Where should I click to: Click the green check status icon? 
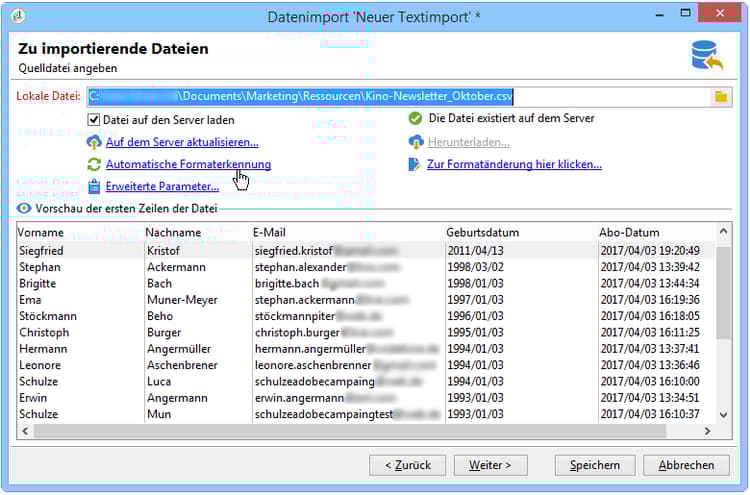[x=415, y=118]
